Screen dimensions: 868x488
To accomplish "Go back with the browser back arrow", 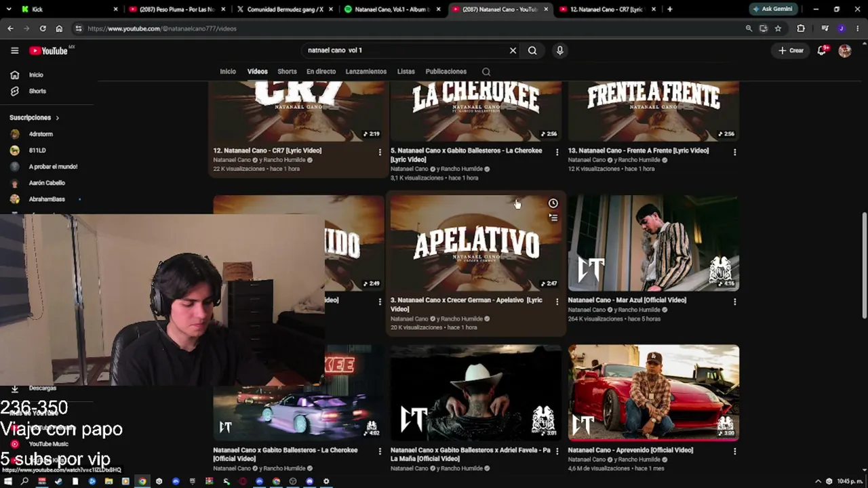I will point(10,28).
